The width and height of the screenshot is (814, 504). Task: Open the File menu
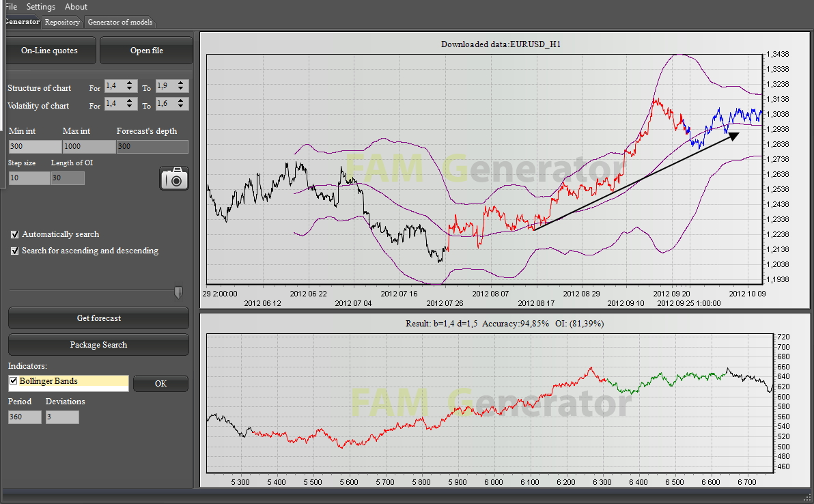tap(11, 7)
